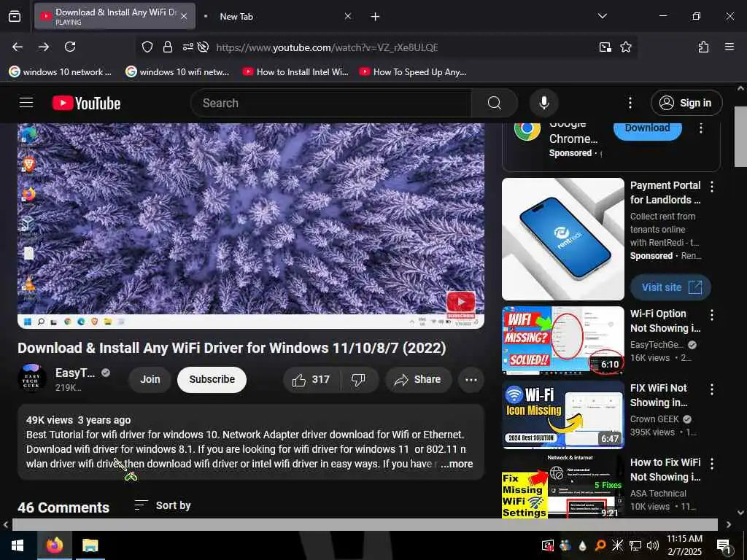Click the autoplay blocked icon in address bar

(x=204, y=47)
